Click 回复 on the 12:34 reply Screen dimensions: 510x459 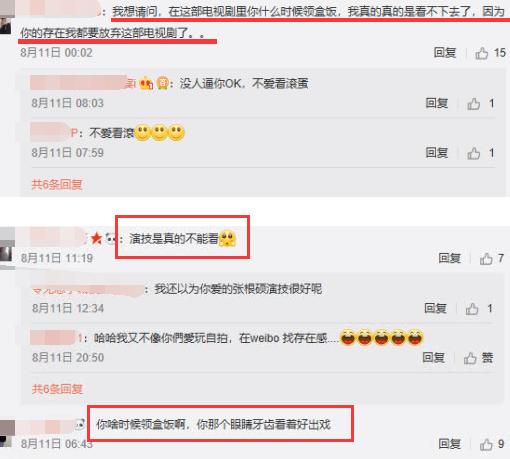point(435,308)
